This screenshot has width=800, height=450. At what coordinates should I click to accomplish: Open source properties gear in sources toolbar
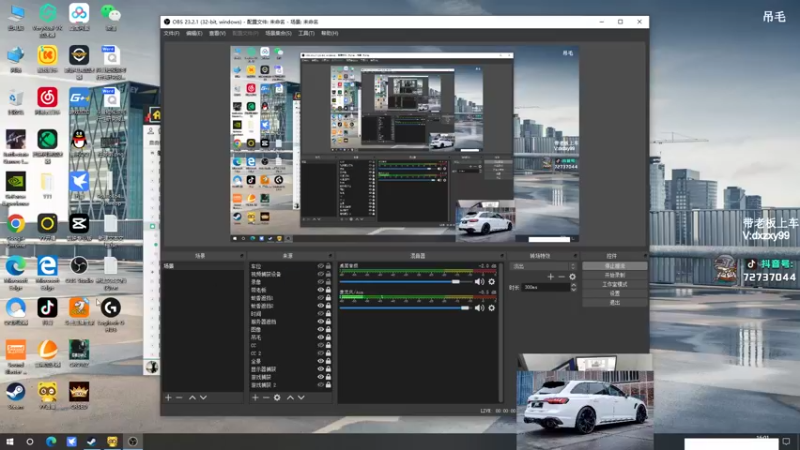(x=277, y=397)
